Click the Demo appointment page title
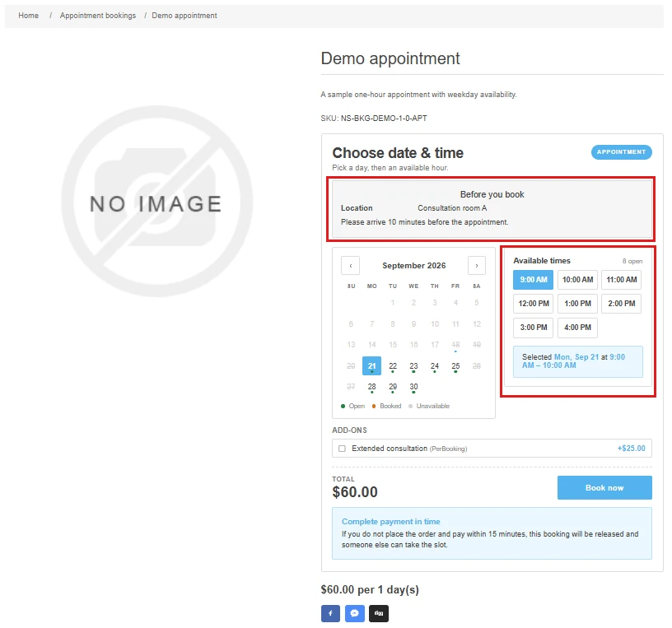This screenshot has height=628, width=672. click(390, 58)
